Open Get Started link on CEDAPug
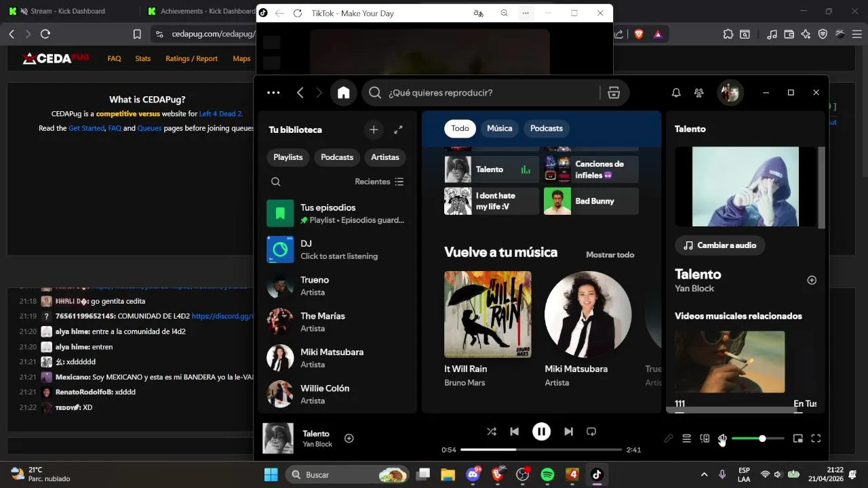This screenshot has height=488, width=868. click(87, 128)
